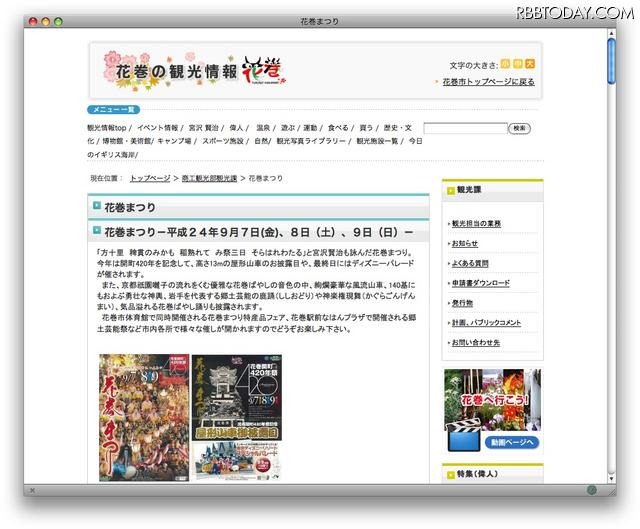Click the 動画ページへ button
Image resolution: width=640 pixels, height=529 pixels.
[512, 442]
